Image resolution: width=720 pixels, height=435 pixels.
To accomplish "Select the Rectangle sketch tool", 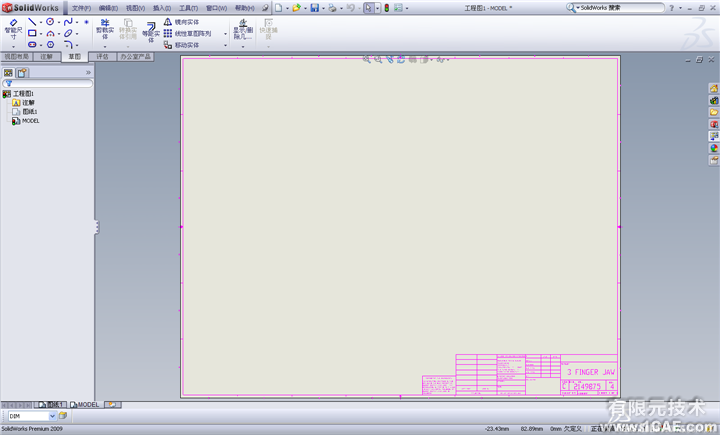I will pos(32,33).
